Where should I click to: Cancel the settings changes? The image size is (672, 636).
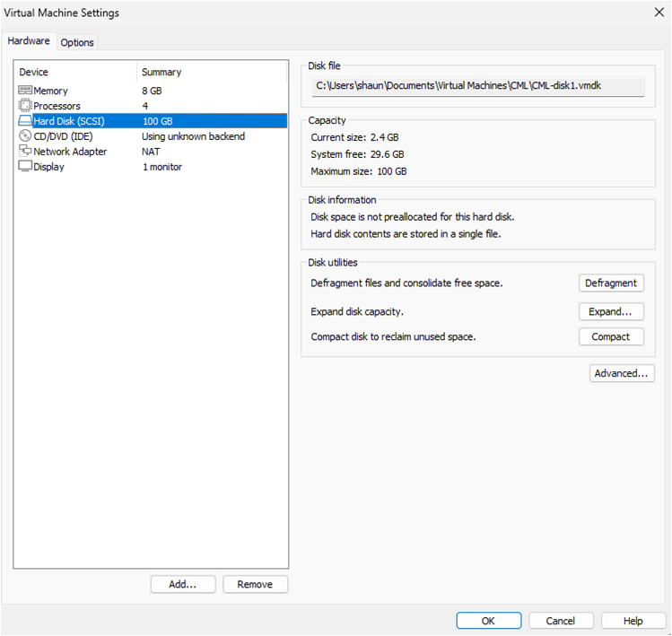(561, 621)
